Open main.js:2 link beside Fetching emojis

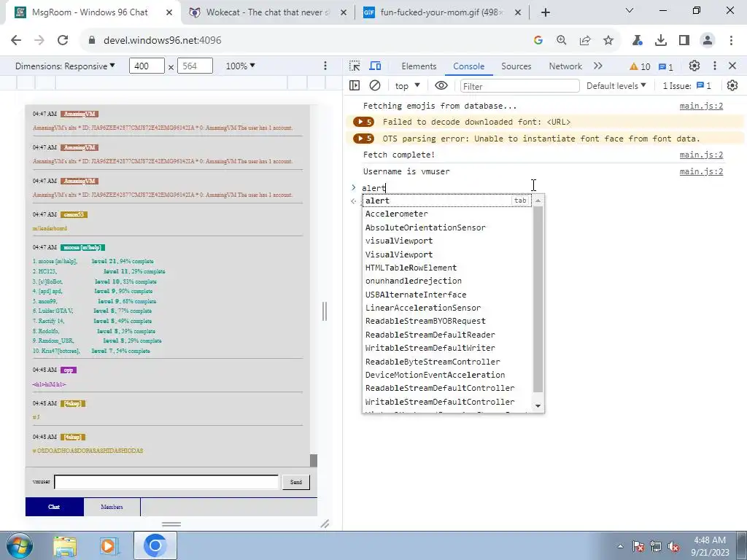click(701, 106)
